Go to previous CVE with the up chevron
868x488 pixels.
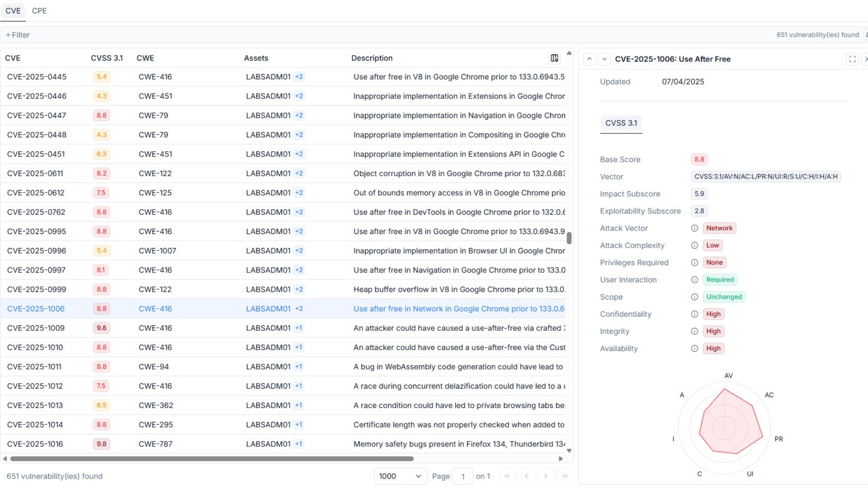click(589, 59)
